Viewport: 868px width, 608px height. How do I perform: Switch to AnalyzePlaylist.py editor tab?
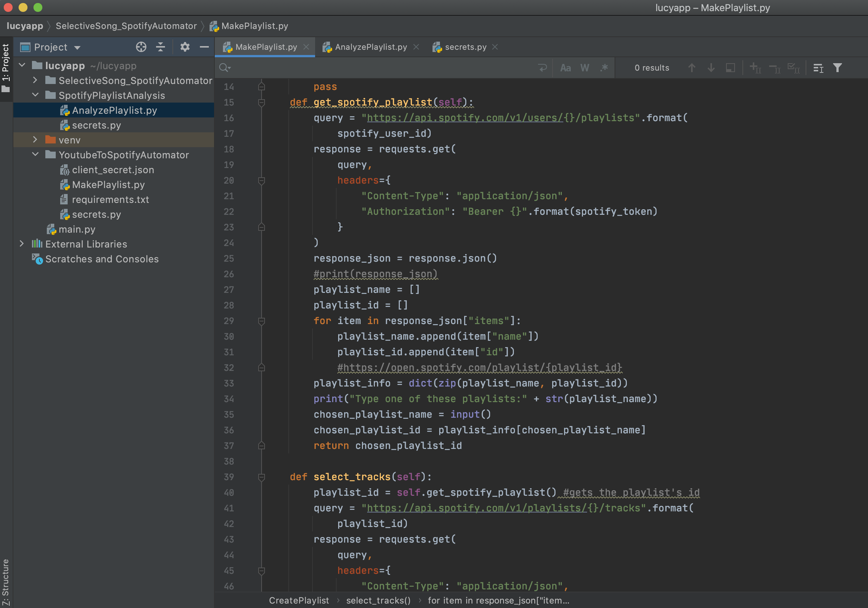pyautogui.click(x=371, y=47)
